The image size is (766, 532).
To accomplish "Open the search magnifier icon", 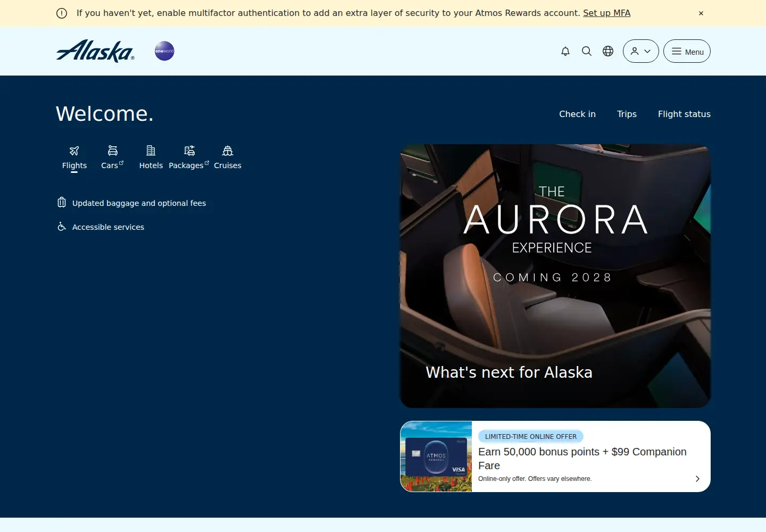I will click(587, 51).
